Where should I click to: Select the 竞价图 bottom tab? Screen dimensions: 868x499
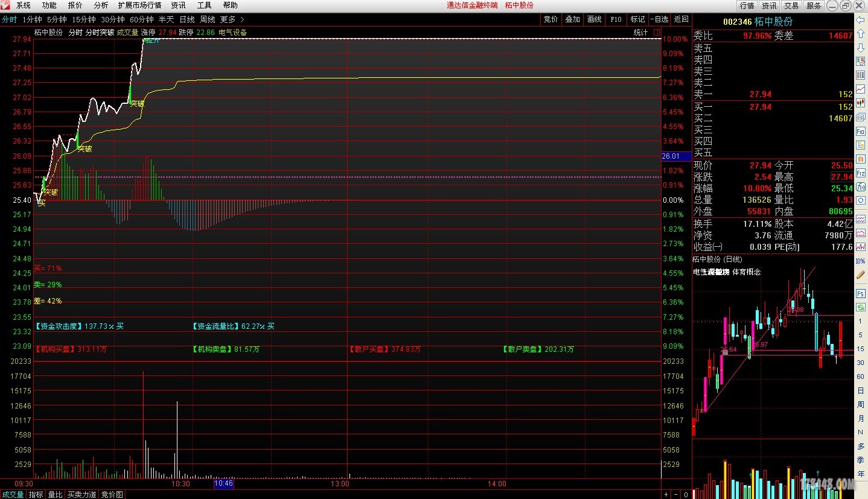click(x=112, y=494)
